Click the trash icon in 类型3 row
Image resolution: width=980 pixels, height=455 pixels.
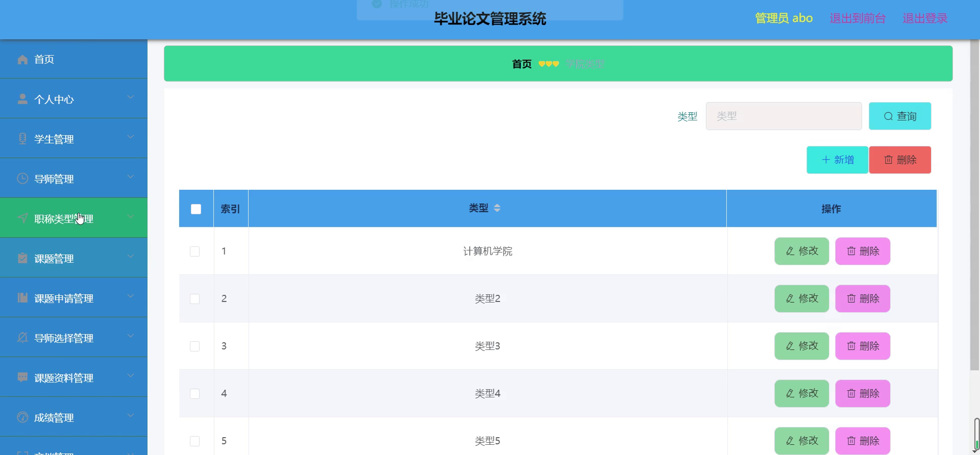(851, 346)
